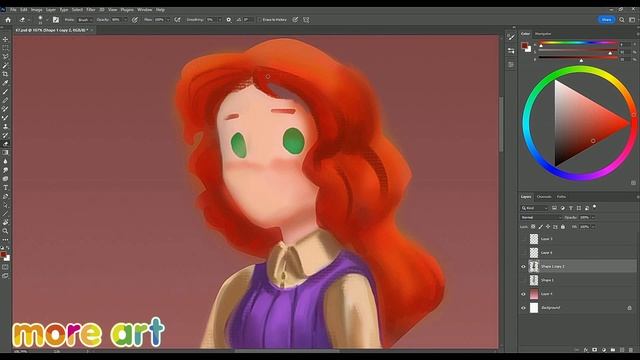Select the Crop tool
The image size is (640, 360).
coord(5,74)
